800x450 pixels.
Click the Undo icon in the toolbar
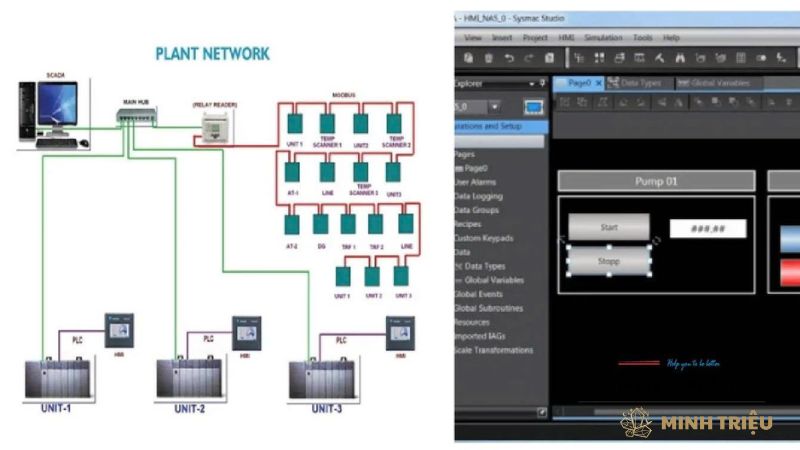click(508, 59)
